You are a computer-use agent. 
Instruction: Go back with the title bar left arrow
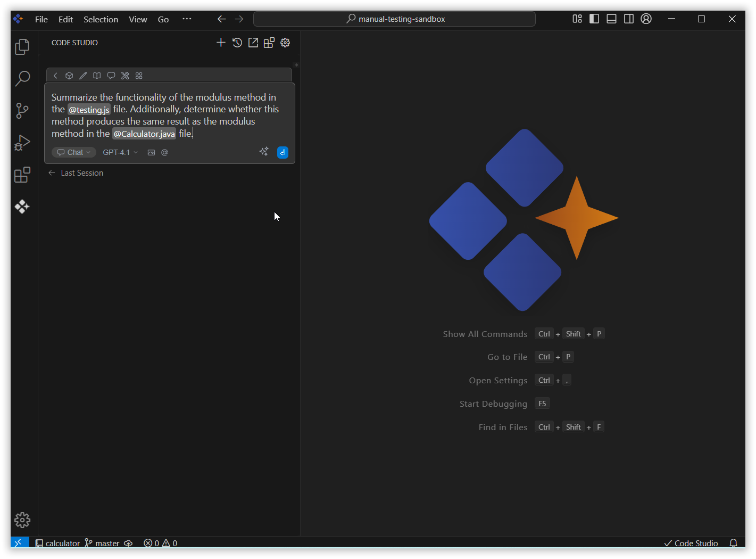click(x=222, y=19)
